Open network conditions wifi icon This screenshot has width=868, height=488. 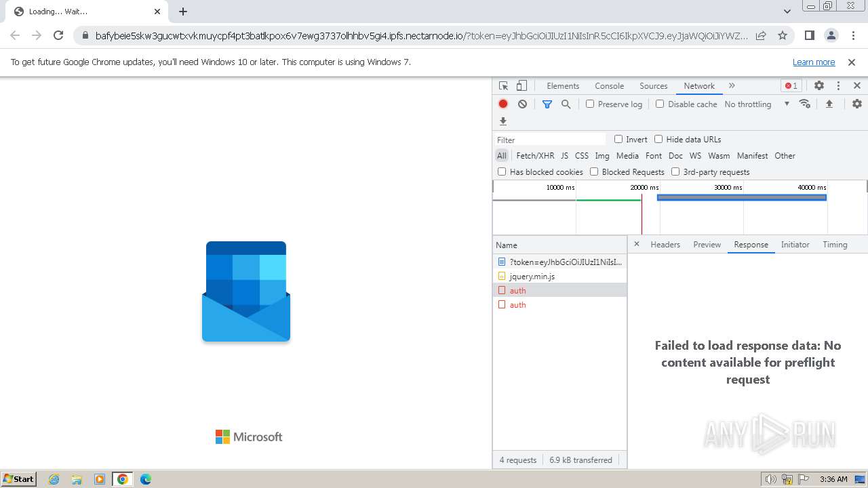(805, 104)
